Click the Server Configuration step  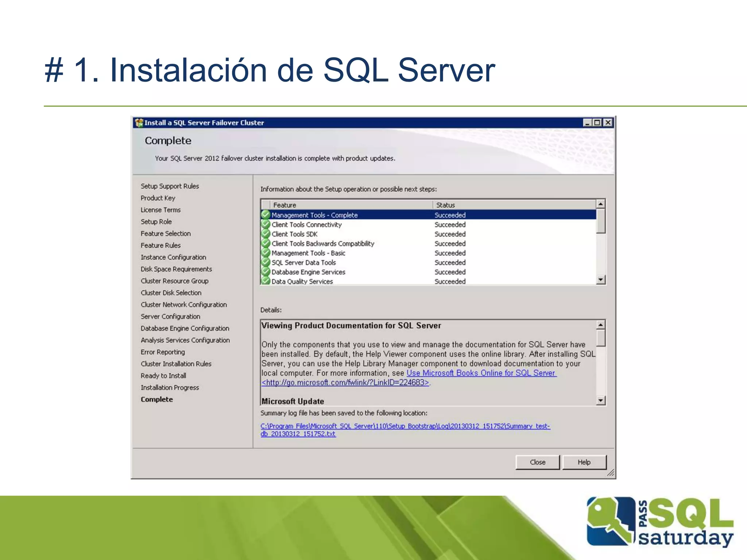170,316
